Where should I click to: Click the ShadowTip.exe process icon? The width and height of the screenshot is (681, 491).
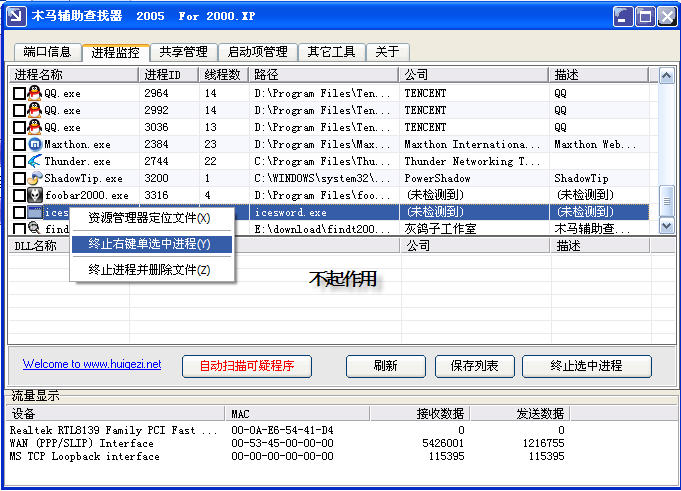pyautogui.click(x=35, y=178)
